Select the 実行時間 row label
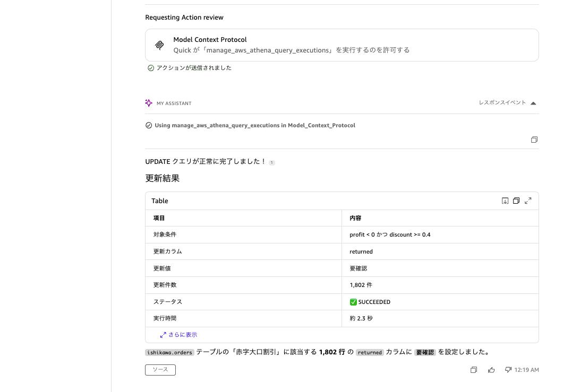The image size is (572, 392). tap(165, 318)
